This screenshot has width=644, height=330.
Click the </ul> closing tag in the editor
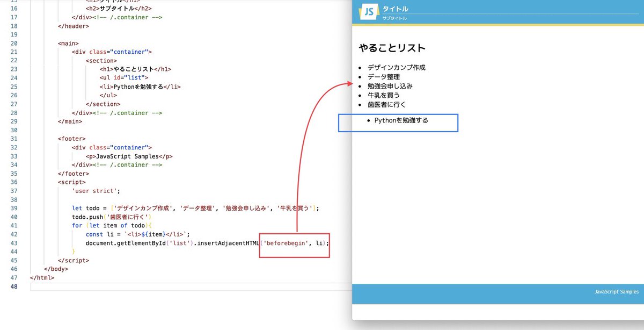tap(108, 95)
